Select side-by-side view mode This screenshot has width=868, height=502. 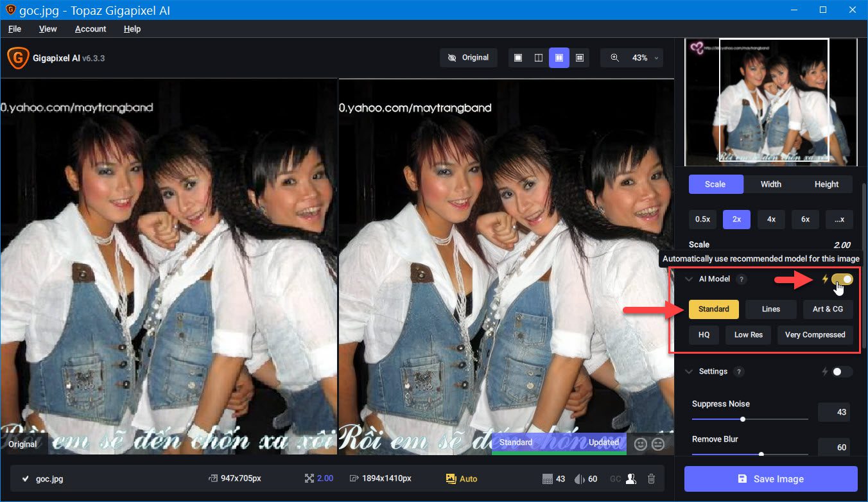tap(559, 58)
